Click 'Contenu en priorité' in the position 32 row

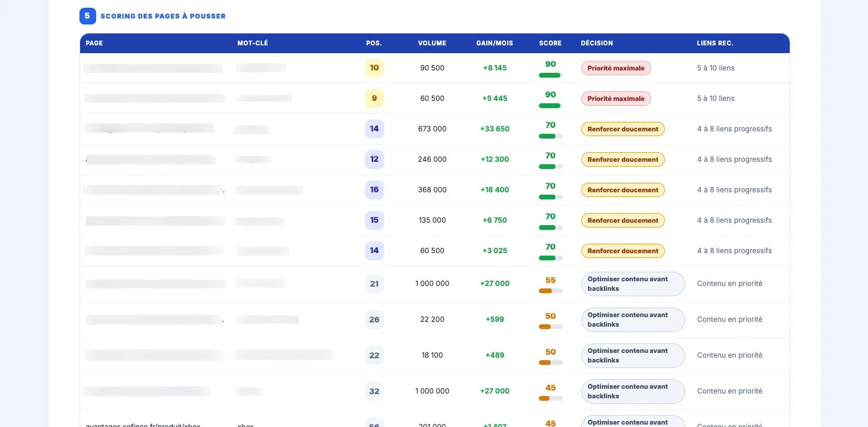coord(729,391)
